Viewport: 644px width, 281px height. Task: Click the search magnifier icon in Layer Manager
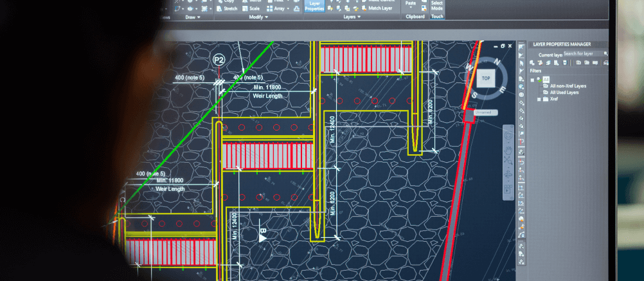click(x=606, y=53)
